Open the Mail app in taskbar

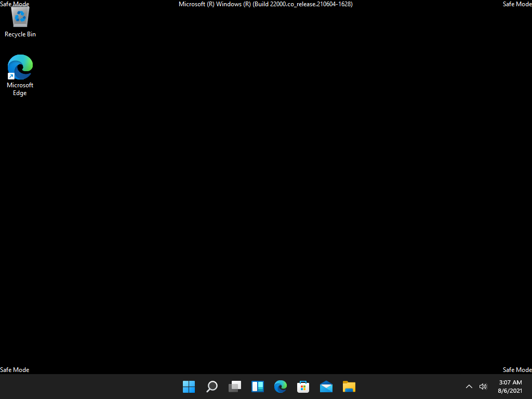[x=326, y=387]
